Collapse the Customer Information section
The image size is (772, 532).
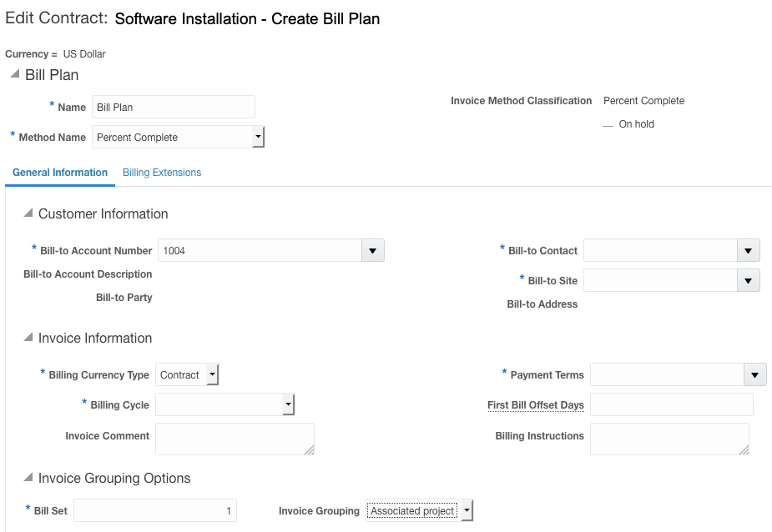[28, 214]
